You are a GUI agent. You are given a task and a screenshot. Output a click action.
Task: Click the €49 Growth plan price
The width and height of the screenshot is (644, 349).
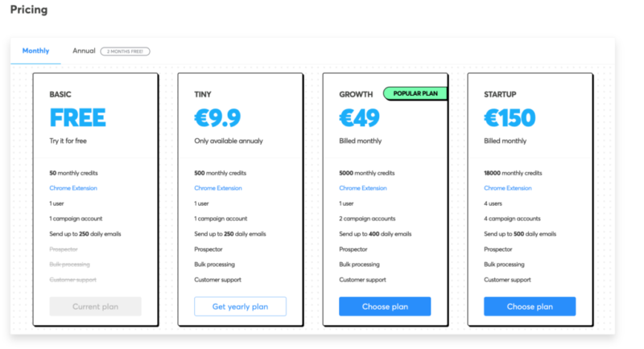[359, 118]
